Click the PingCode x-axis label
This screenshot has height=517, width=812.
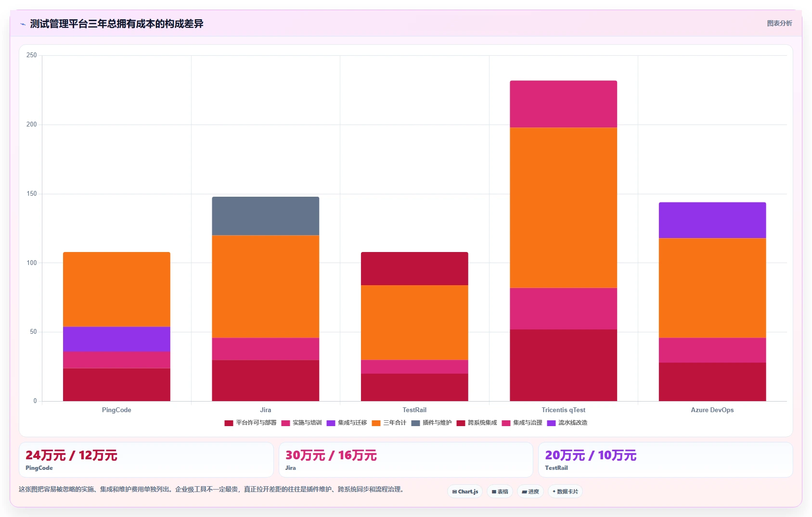[116, 410]
